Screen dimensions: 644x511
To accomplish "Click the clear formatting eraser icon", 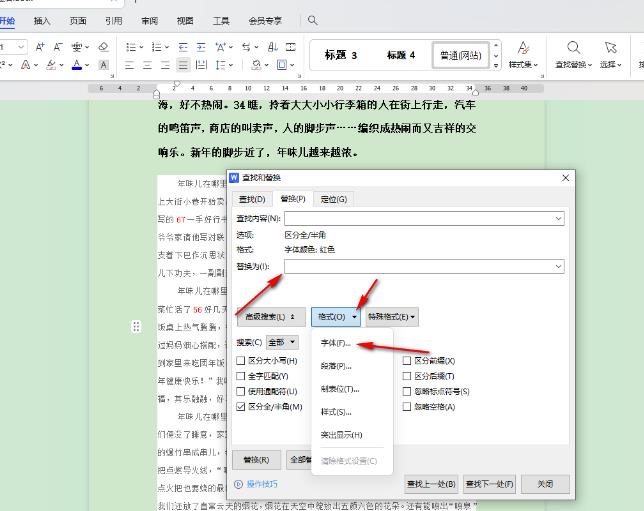I will (x=104, y=47).
